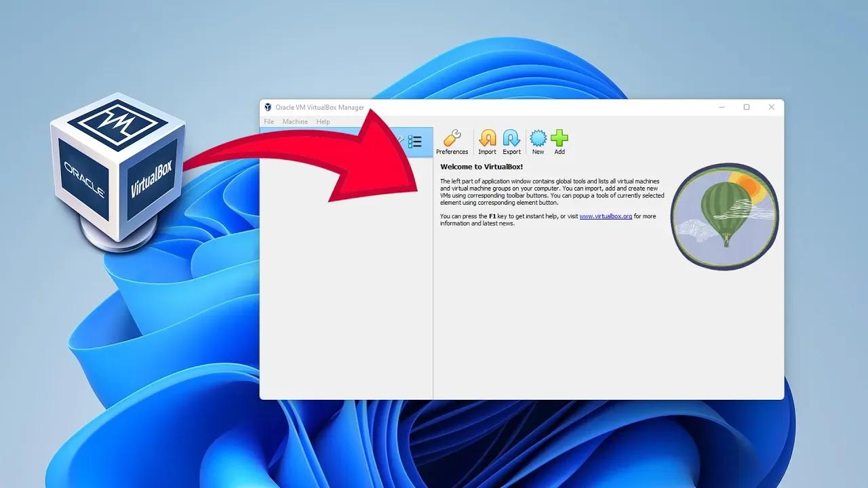Click the VirtualBox logo in the title bar

click(x=269, y=107)
